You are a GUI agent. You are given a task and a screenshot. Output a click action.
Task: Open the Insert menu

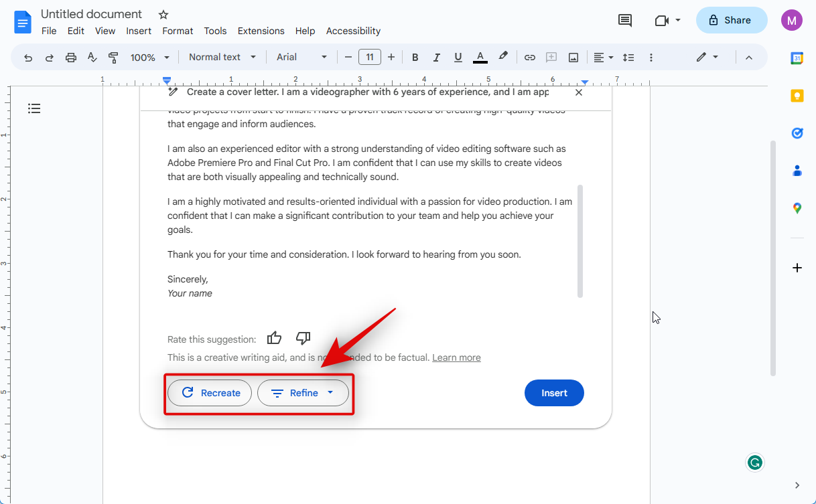[x=139, y=31]
